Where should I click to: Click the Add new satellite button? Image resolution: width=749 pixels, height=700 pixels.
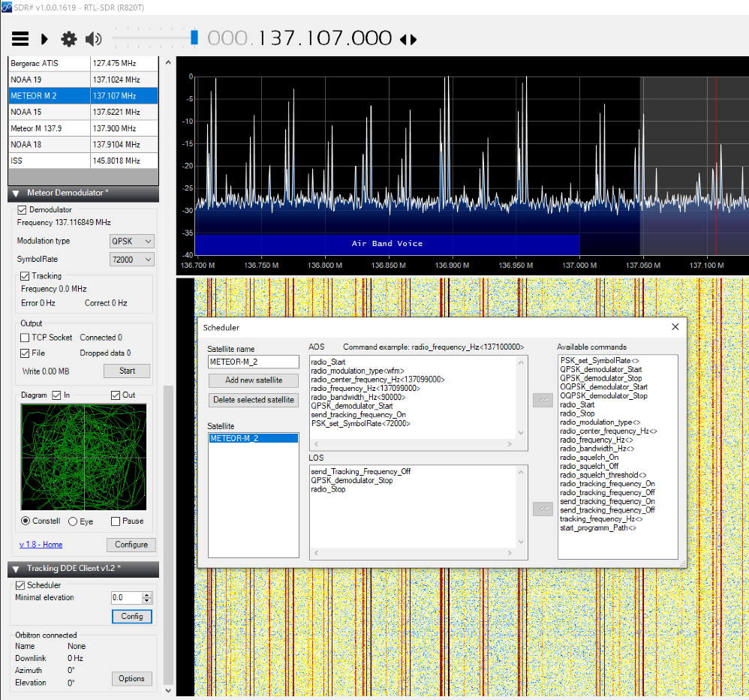254,380
